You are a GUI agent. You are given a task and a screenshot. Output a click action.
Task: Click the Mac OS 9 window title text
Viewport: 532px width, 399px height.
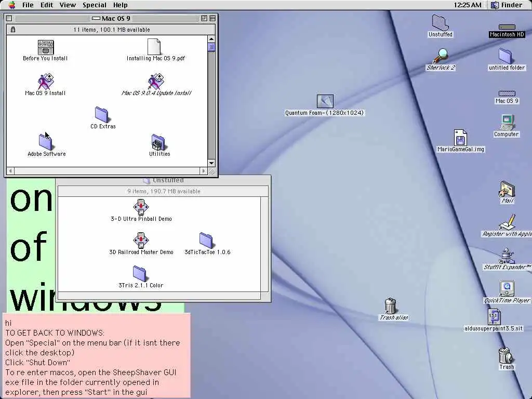click(x=116, y=18)
